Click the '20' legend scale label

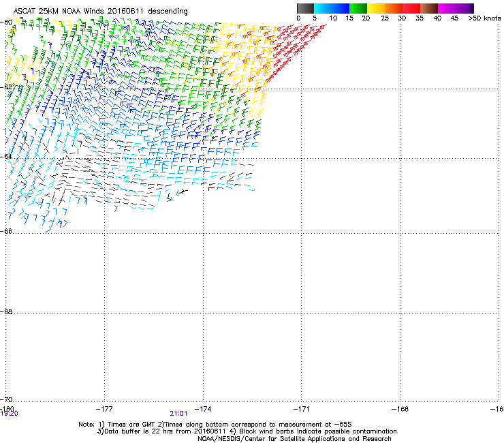pyautogui.click(x=366, y=18)
